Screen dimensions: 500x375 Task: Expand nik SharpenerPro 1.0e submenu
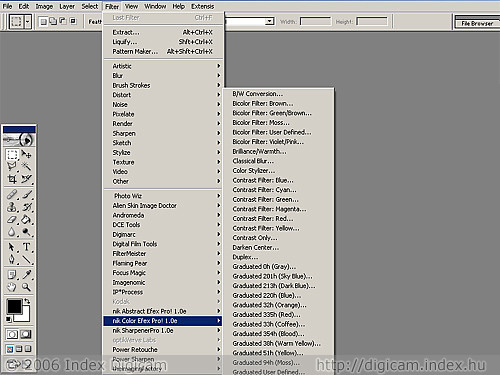coord(163,331)
